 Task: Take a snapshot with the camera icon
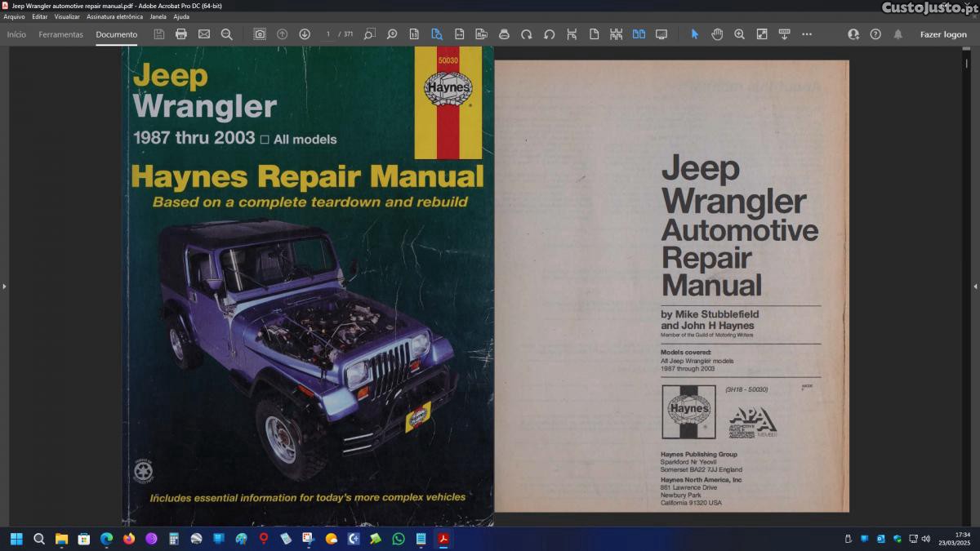click(x=260, y=34)
